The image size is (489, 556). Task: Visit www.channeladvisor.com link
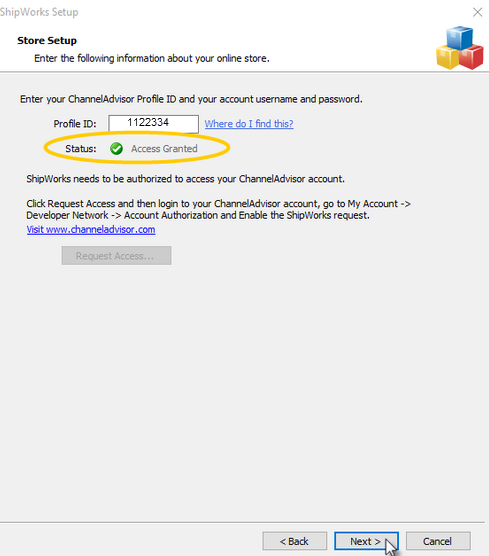pyautogui.click(x=91, y=229)
